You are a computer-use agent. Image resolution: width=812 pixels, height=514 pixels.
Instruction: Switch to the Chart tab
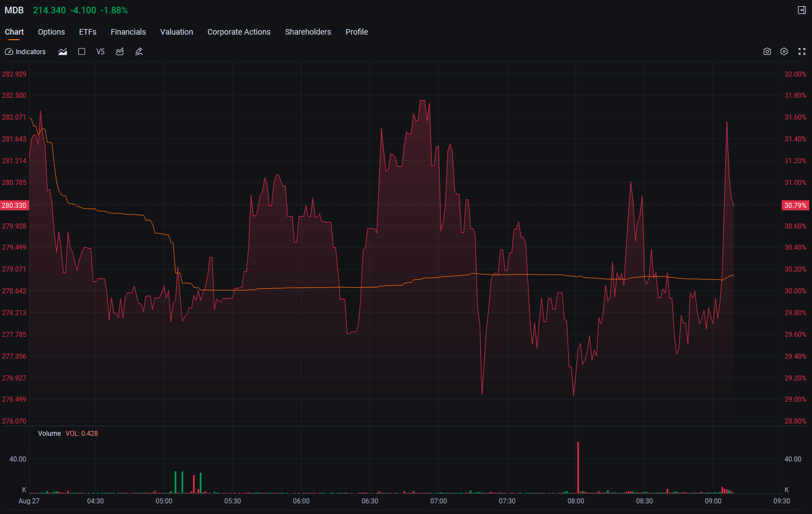point(14,32)
